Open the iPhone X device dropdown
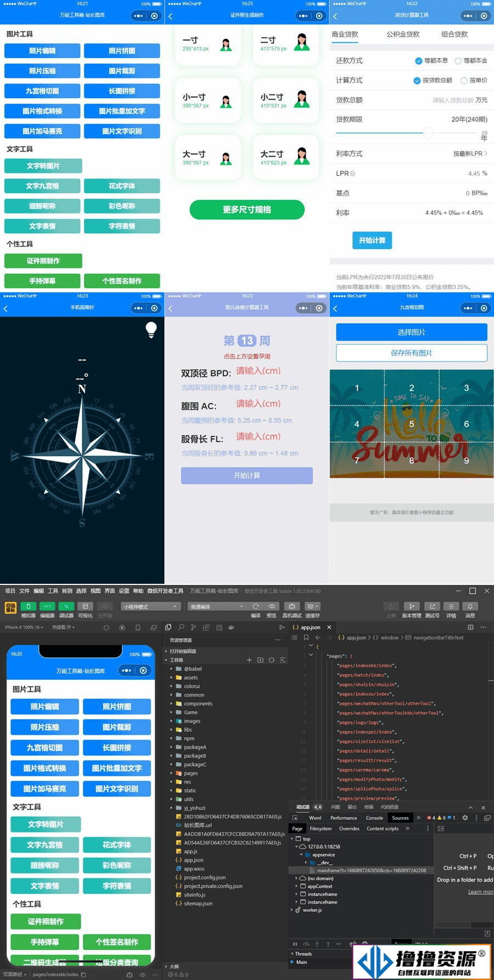 pos(24,627)
